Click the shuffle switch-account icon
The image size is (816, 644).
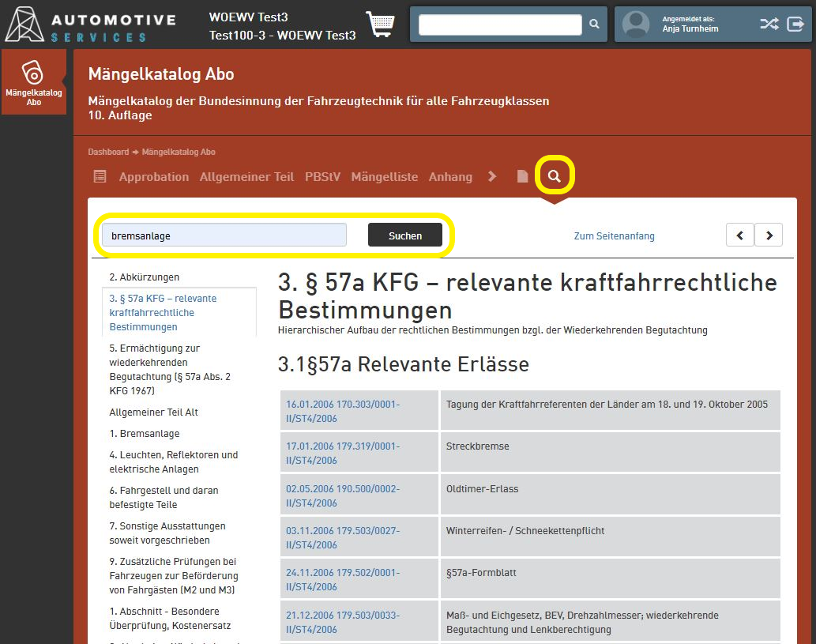pyautogui.click(x=769, y=24)
